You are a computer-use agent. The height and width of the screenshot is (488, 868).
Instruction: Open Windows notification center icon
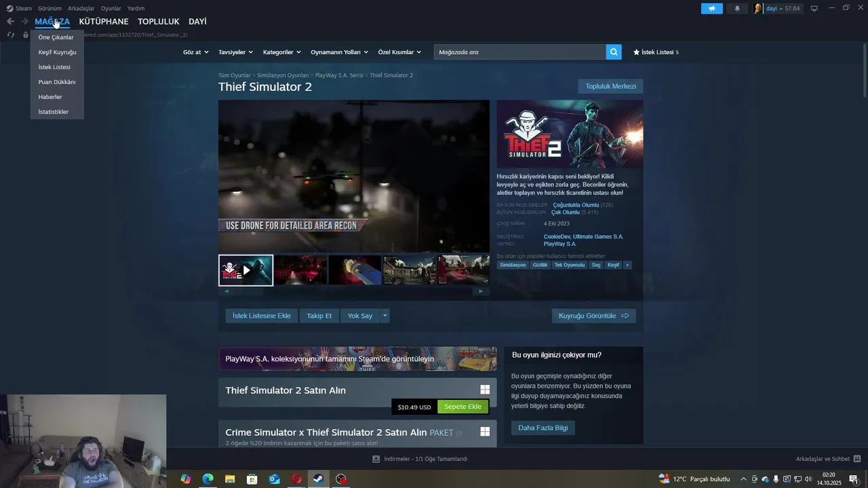pos(854,479)
